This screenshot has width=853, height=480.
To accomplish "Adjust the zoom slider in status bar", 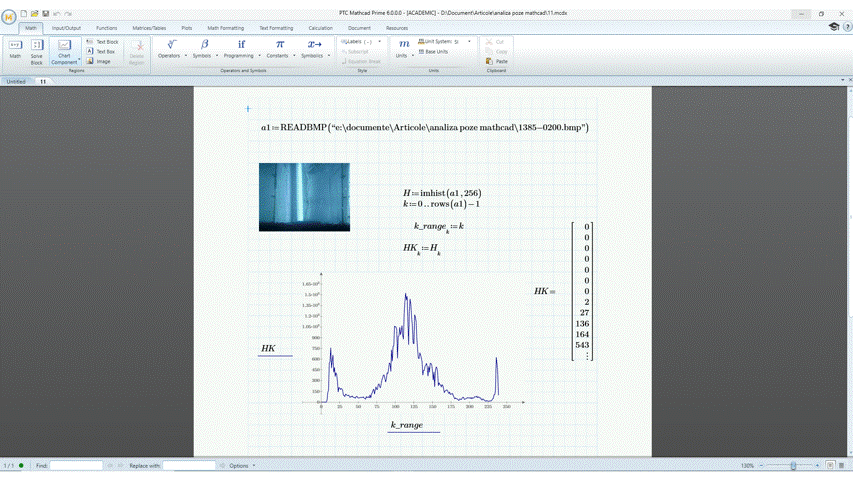I will pyautogui.click(x=793, y=466).
